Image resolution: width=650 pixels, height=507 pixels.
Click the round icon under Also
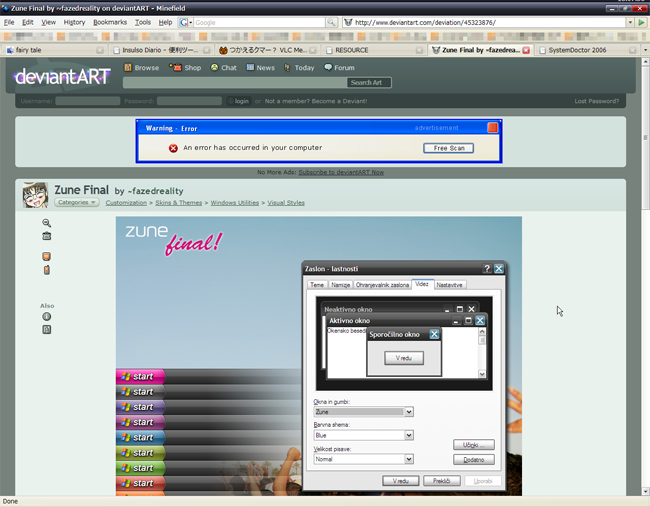tap(46, 317)
